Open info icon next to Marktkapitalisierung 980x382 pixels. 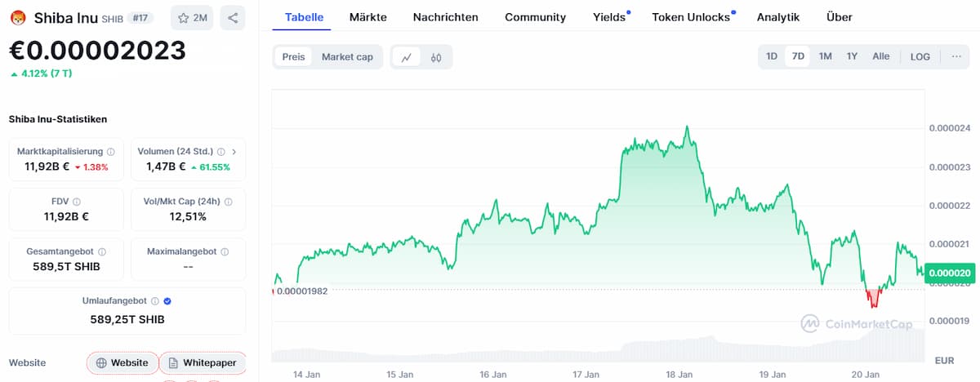pyautogui.click(x=111, y=152)
